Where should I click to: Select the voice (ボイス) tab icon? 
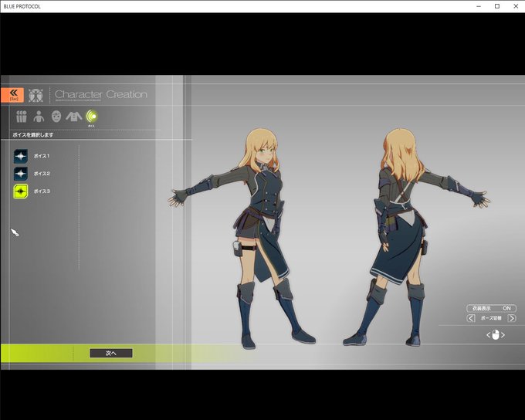91,117
